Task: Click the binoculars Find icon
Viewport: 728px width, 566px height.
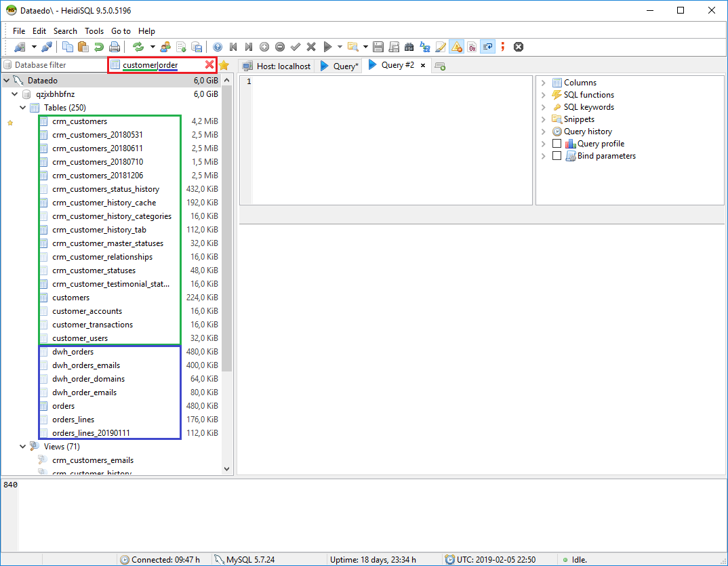Action: [x=409, y=47]
